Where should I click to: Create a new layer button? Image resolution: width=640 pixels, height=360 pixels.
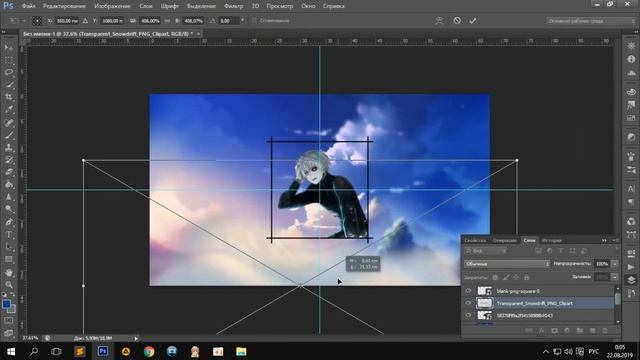pos(592,331)
